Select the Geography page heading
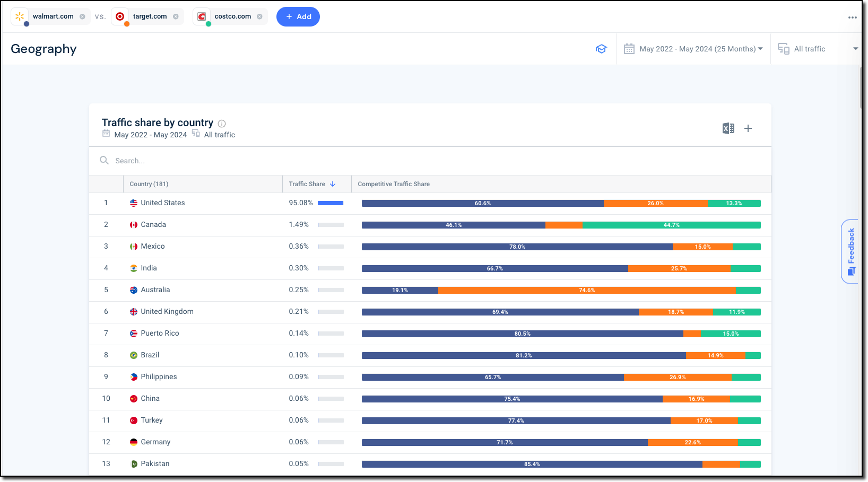The image size is (868, 482). pyautogui.click(x=44, y=48)
